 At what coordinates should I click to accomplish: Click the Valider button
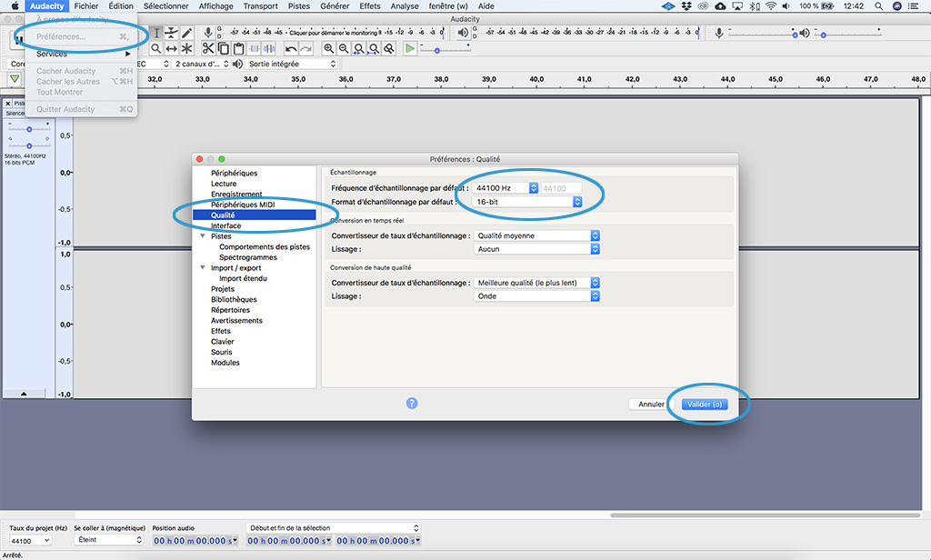[705, 405]
